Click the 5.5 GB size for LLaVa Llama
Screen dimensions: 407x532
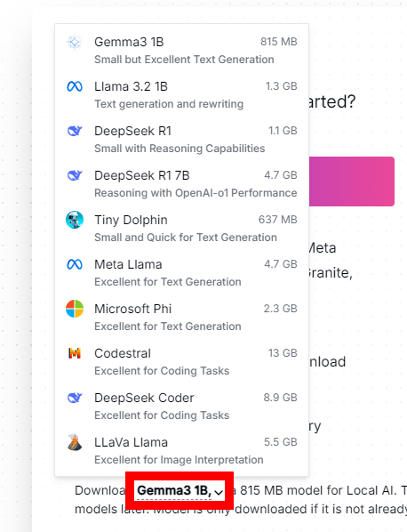point(281,442)
